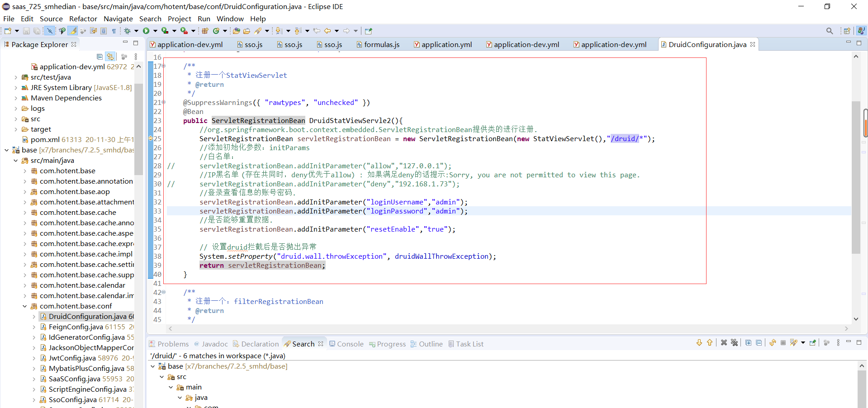
Task: Collapse All in Package Explorer
Action: pos(100,57)
